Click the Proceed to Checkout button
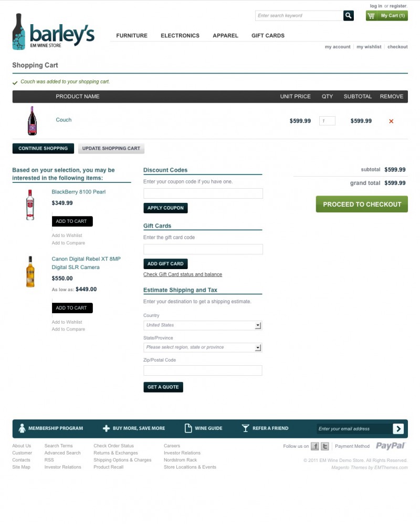The image size is (420, 524). coord(362,204)
